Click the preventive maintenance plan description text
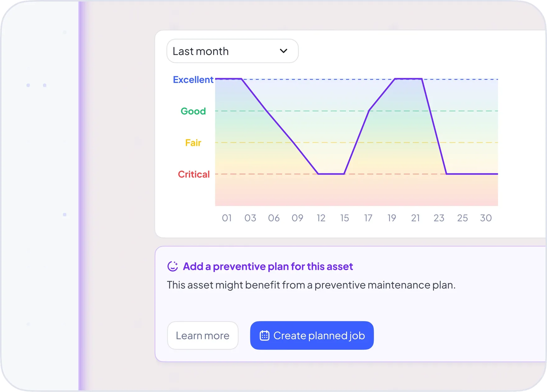The height and width of the screenshot is (392, 547). (x=311, y=285)
